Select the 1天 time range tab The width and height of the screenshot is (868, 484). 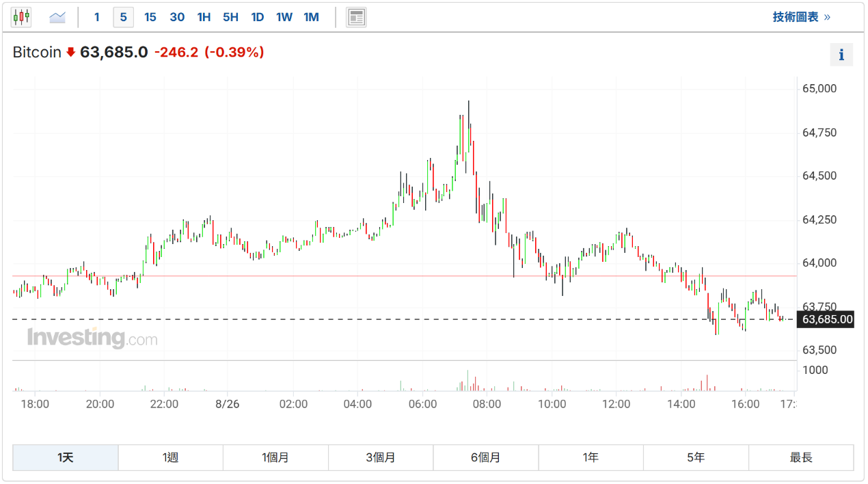pos(66,457)
